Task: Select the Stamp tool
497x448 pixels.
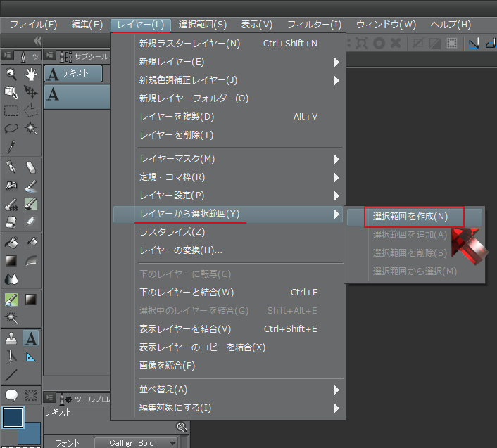Action: pyautogui.click(x=11, y=338)
